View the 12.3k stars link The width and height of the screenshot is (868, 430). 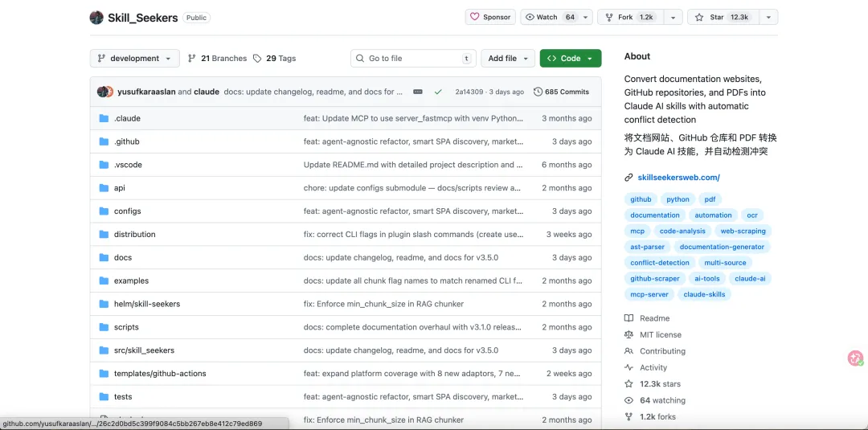[x=653, y=384]
